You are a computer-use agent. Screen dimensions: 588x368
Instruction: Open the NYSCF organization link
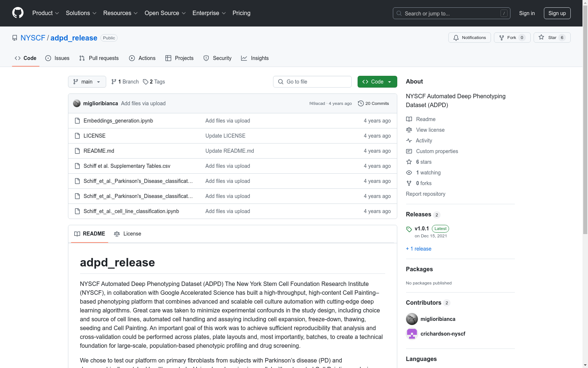point(33,38)
